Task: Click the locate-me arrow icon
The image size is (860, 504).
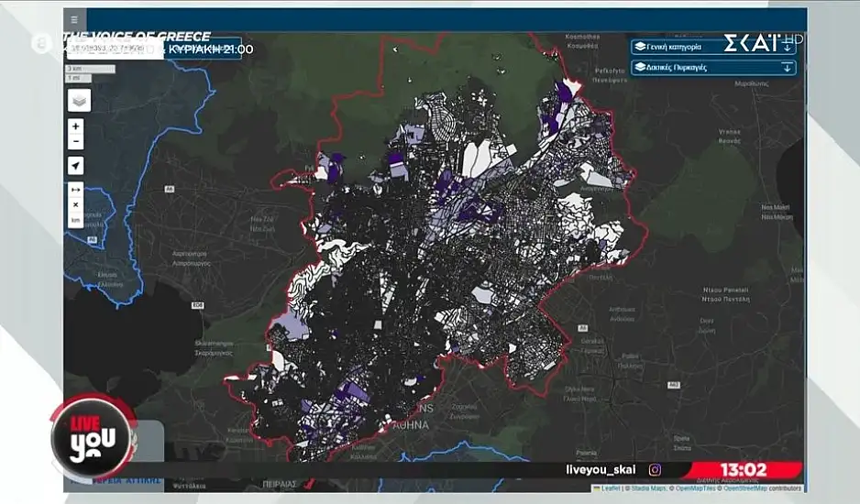Action: coord(75,166)
